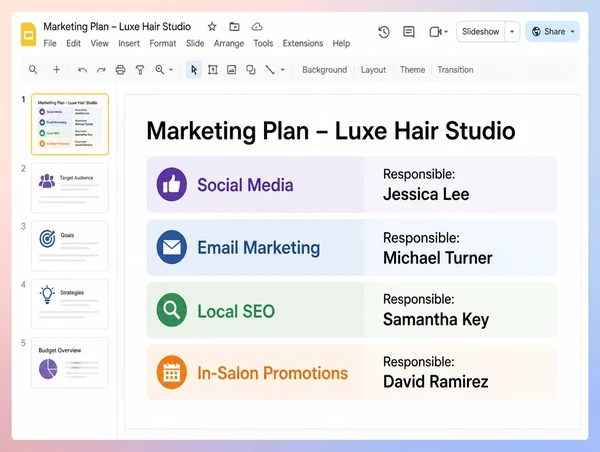Open Share options dropdown arrow
Screen dimensions: 600x452
click(x=572, y=32)
